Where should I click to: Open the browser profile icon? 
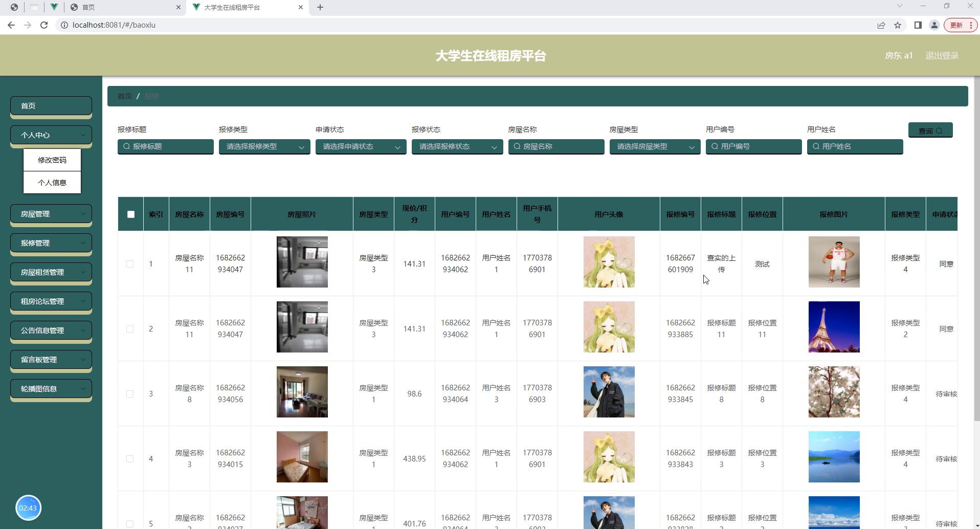934,25
